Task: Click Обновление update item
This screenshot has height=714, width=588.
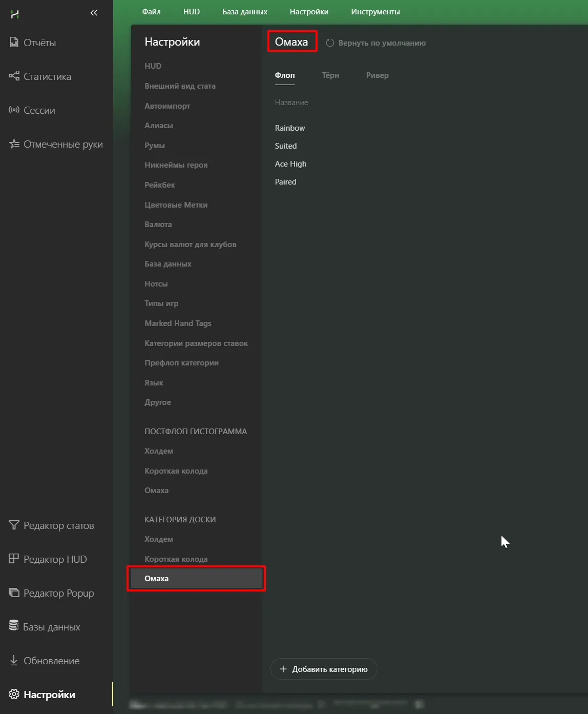Action: click(51, 661)
